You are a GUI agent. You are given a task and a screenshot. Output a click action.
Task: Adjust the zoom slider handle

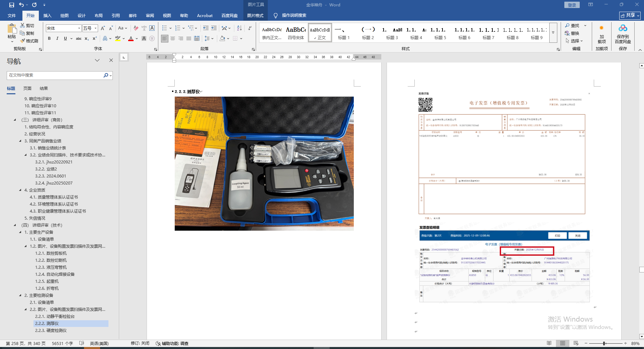[x=604, y=343]
